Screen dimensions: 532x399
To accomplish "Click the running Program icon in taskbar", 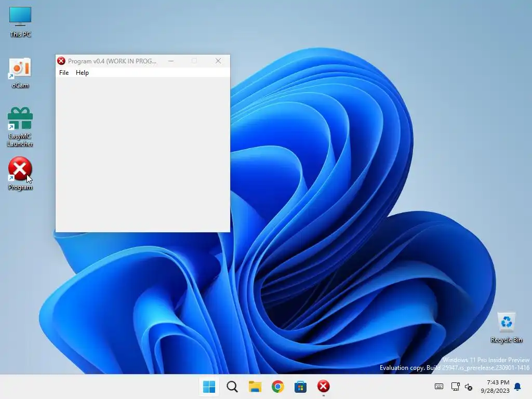I will 323,387.
